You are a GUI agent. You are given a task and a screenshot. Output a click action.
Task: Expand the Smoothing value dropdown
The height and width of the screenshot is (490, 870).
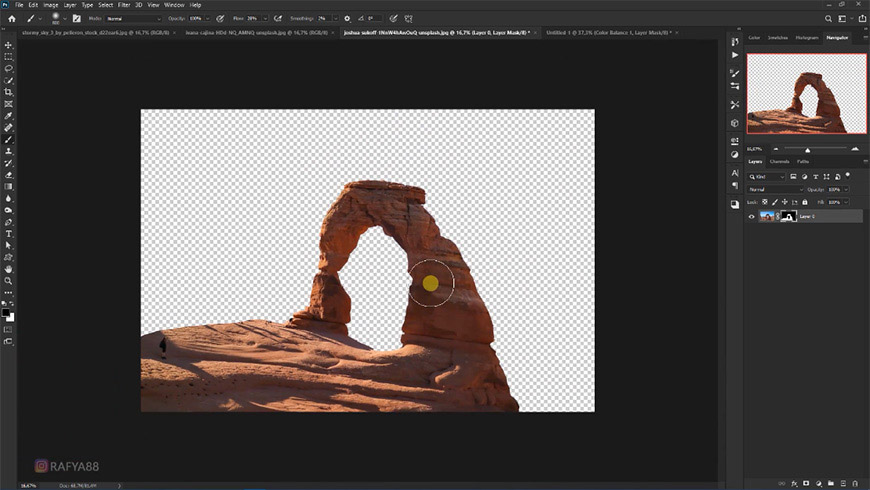pos(335,18)
